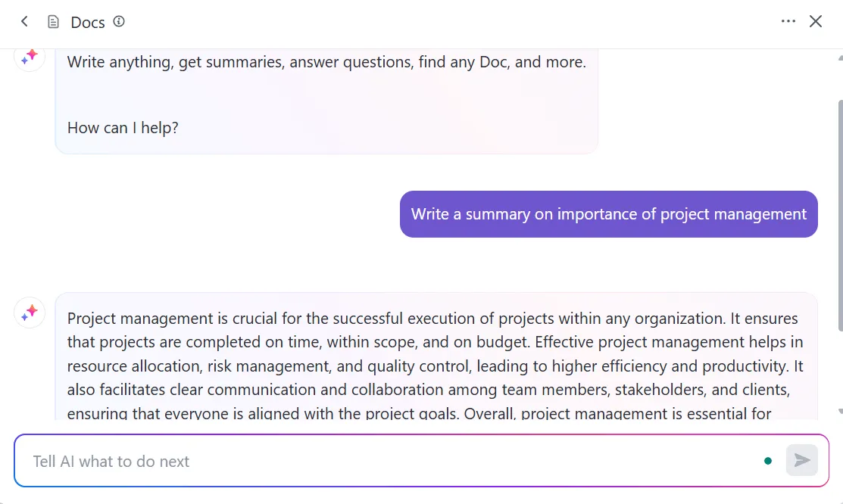Click the line starting 'Project management is crucial'
Viewport: 843px width, 504px height.
(432, 319)
